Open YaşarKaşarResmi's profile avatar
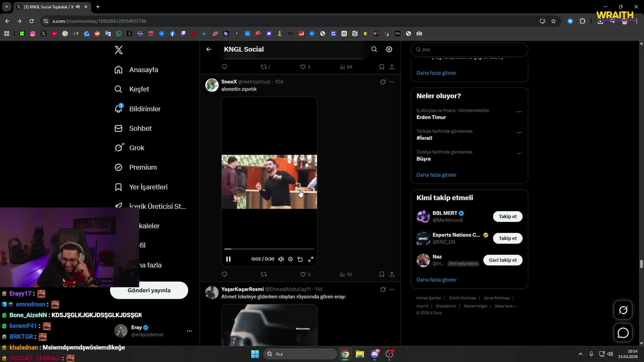The image size is (644, 362). 212,293
